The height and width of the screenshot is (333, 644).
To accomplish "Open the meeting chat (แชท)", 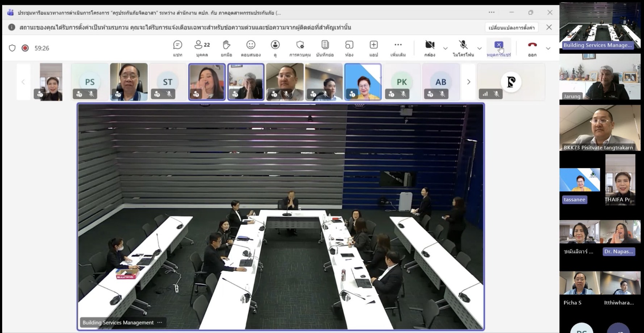I will click(177, 48).
